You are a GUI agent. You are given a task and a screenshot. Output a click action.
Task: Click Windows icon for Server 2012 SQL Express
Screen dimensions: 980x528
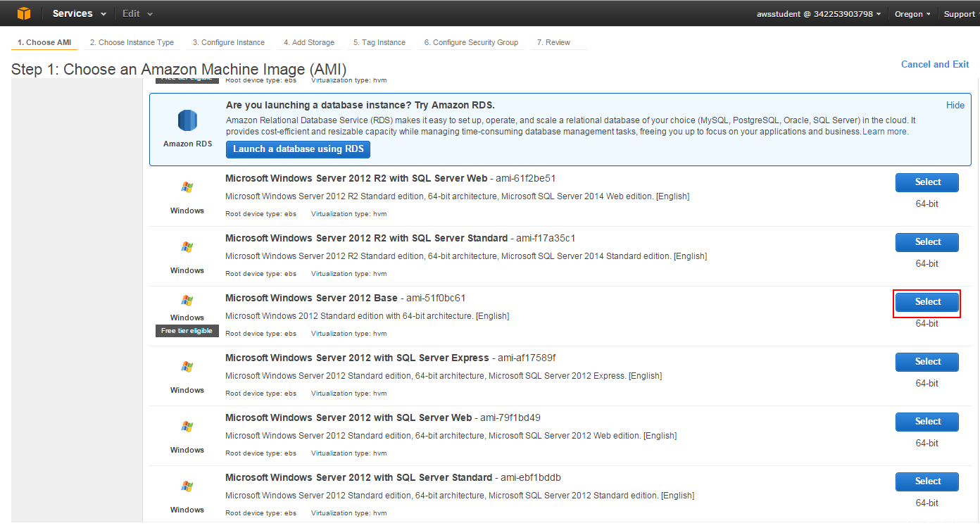(x=187, y=367)
